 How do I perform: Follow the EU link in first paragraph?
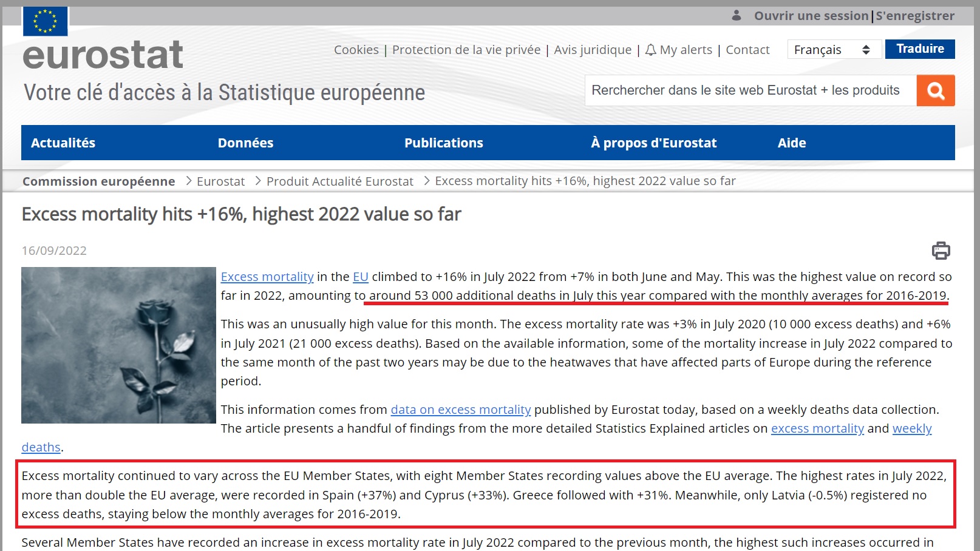click(x=361, y=277)
